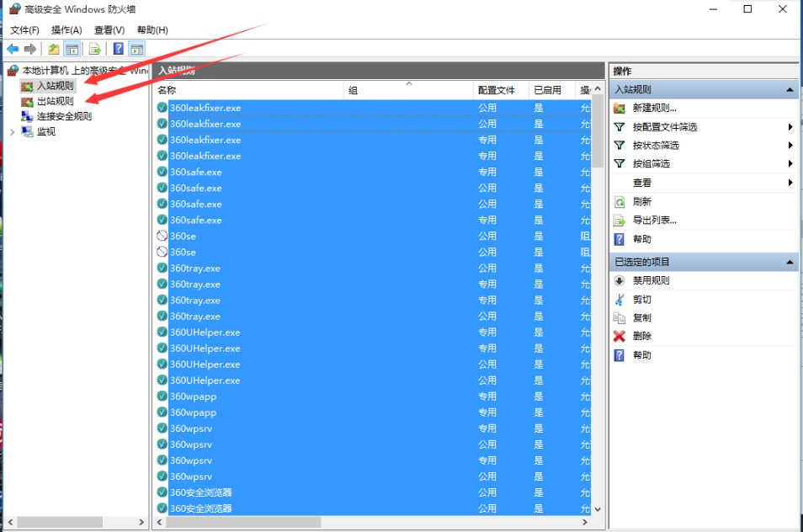
Task: Click 删除 with the red X icon
Action: coord(642,337)
